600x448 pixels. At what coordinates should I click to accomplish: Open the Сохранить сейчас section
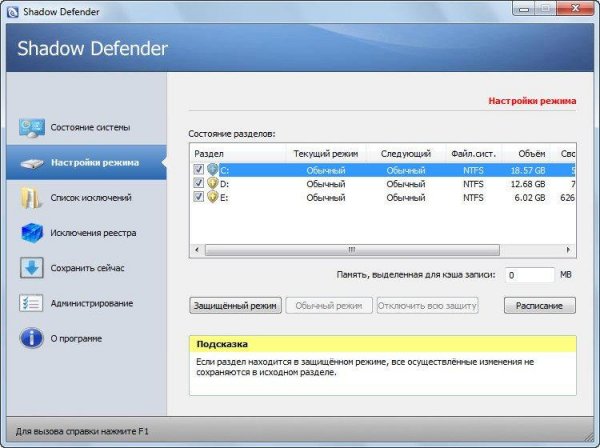[x=86, y=268]
